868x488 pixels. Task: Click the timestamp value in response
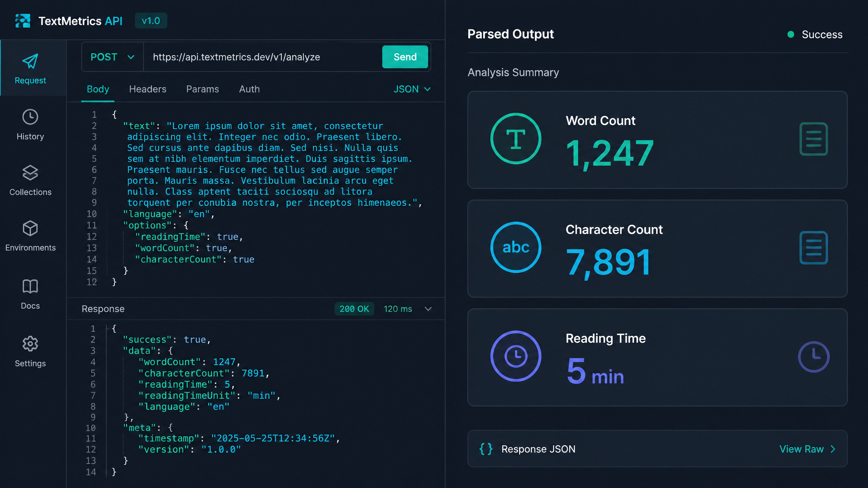tap(273, 438)
